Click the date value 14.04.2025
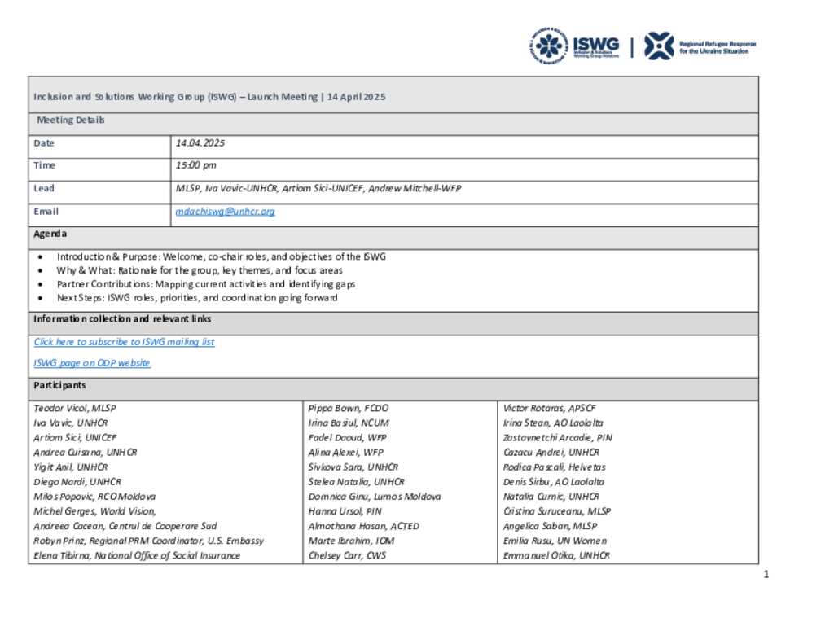This screenshot has width=834, height=644. (x=200, y=143)
